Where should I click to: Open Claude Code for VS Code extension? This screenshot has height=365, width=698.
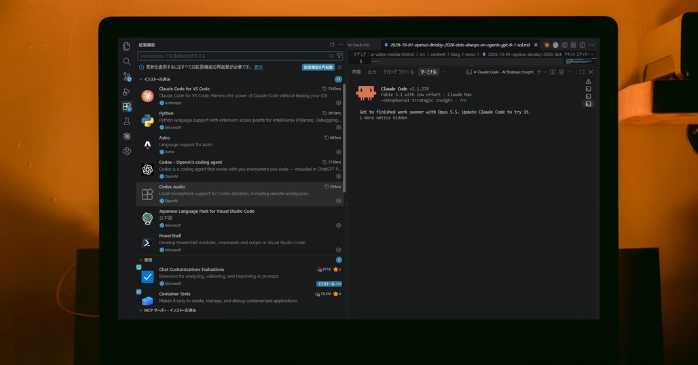240,96
